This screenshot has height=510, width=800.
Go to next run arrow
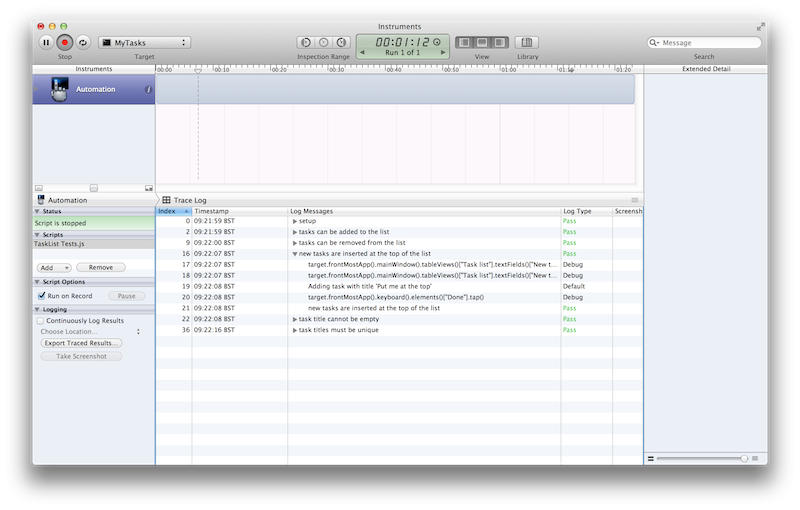pos(443,53)
